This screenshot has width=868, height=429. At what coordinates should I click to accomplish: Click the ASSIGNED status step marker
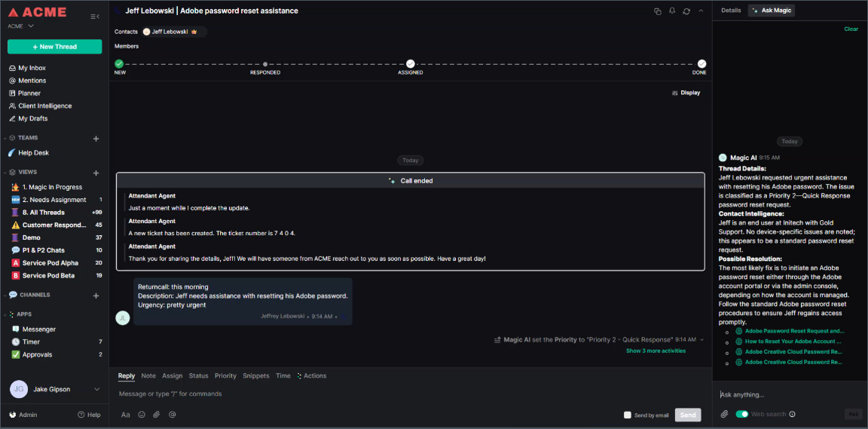coord(410,64)
